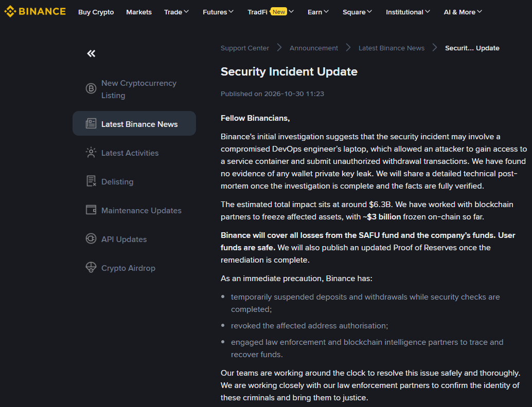Viewport: 532px width, 407px height.
Task: Expand the Institutional dropdown menu
Action: coord(408,12)
